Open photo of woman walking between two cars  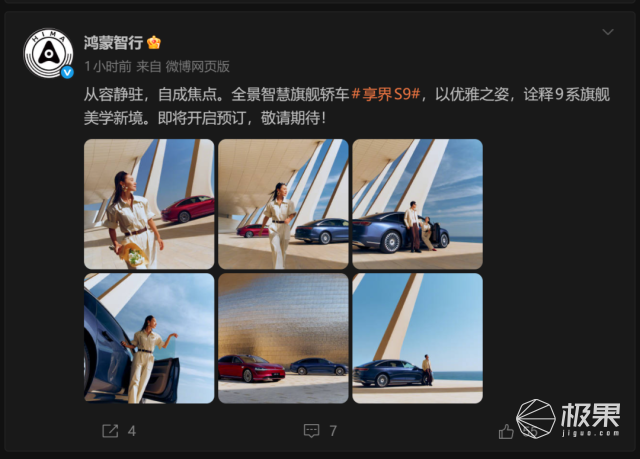point(283,204)
